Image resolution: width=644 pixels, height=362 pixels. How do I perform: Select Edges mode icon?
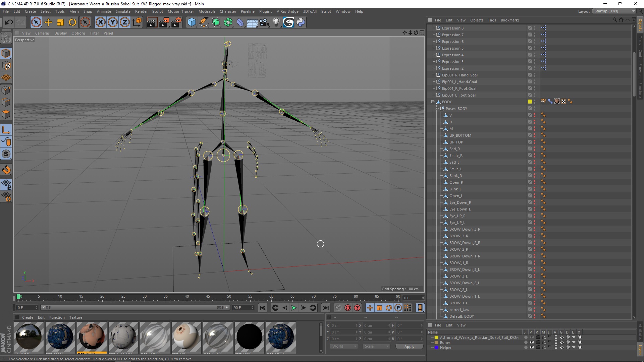(x=6, y=102)
